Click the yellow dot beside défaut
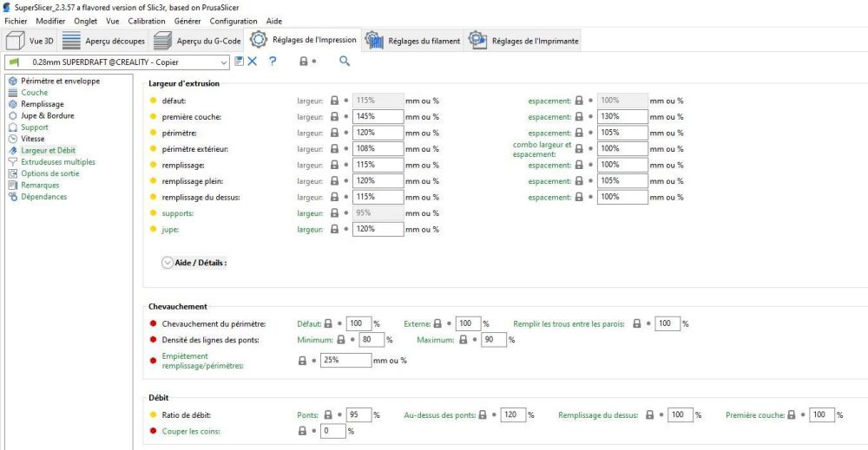Image resolution: width=868 pixels, height=450 pixels. click(154, 101)
